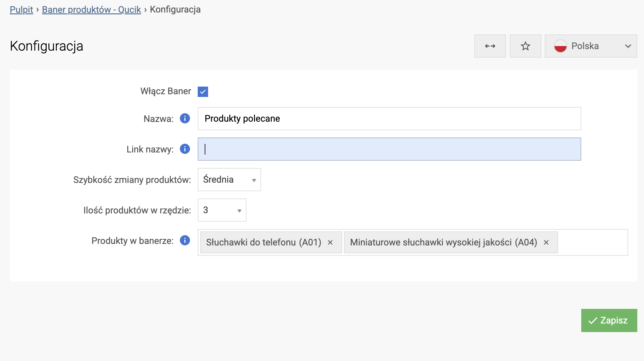Open Baner produktów - Qucik breadcrumb
644x361 pixels.
pos(91,9)
